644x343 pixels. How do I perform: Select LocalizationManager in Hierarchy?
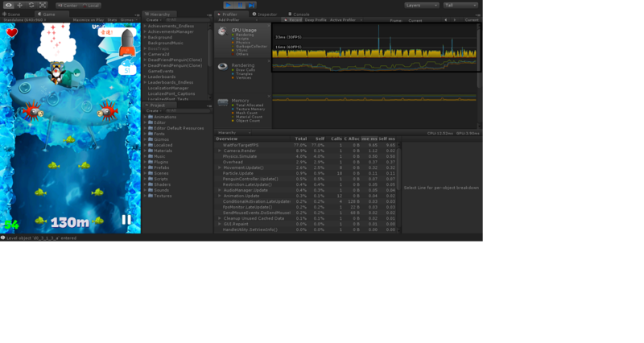click(168, 88)
